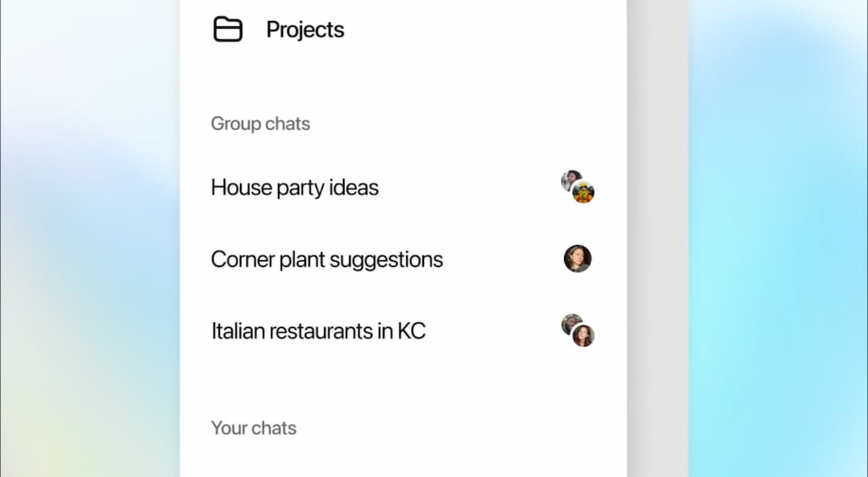Click the back avatar on Italian restaurants in KC

tap(570, 323)
